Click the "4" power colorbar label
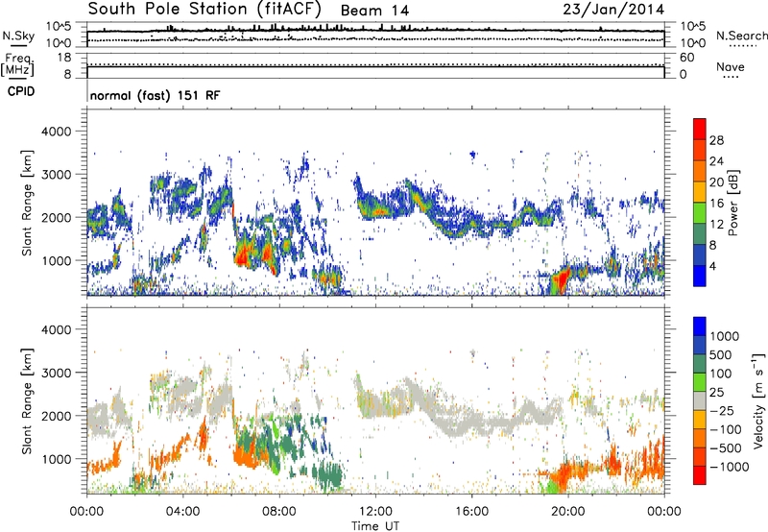 pos(712,266)
